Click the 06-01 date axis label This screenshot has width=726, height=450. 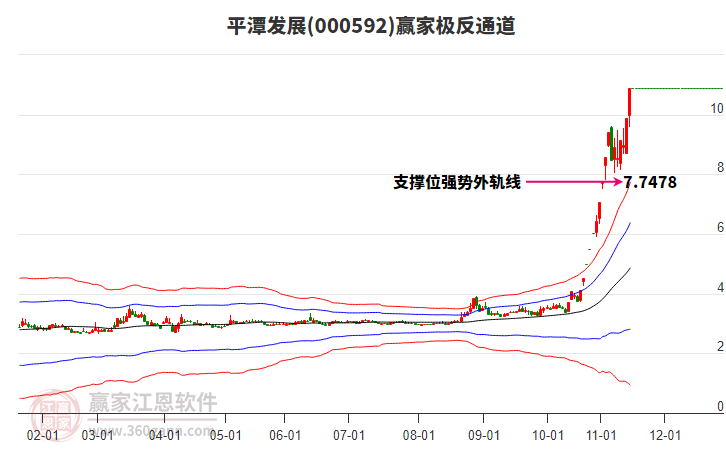(285, 436)
